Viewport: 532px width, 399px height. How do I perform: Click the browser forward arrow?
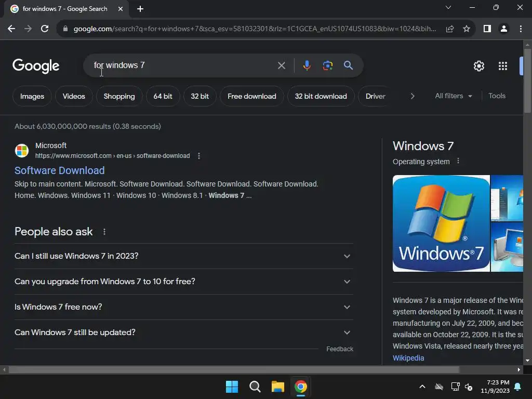coord(28,29)
